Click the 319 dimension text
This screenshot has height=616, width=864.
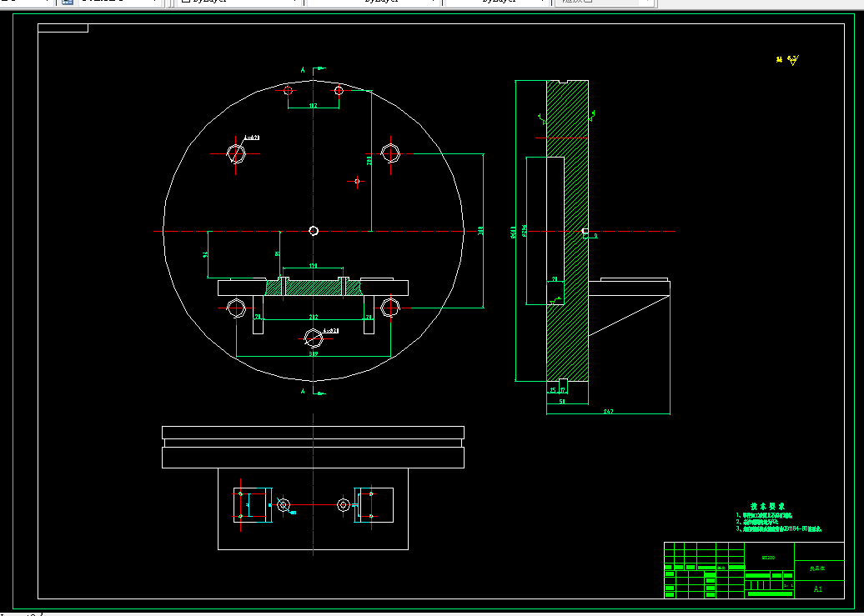(314, 353)
